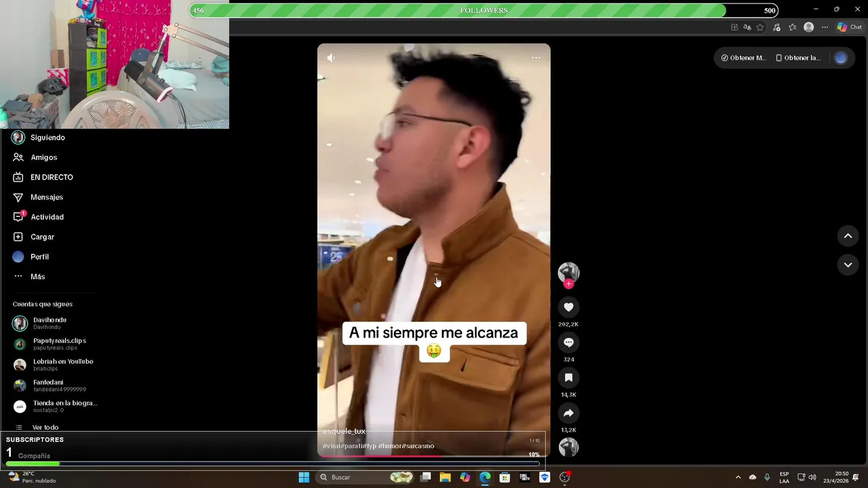This screenshot has height=488, width=868.
Task: Switch to Microsoft Edge on the taskbar
Action: [x=485, y=477]
